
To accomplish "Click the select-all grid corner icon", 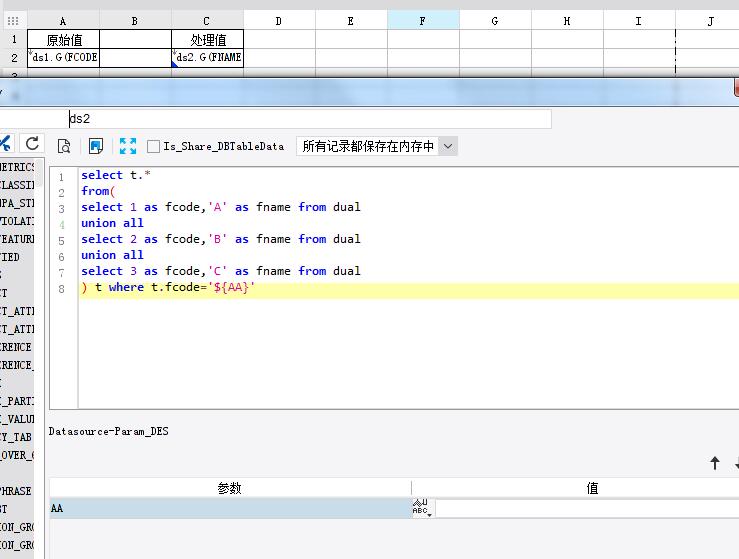I will [13, 21].
